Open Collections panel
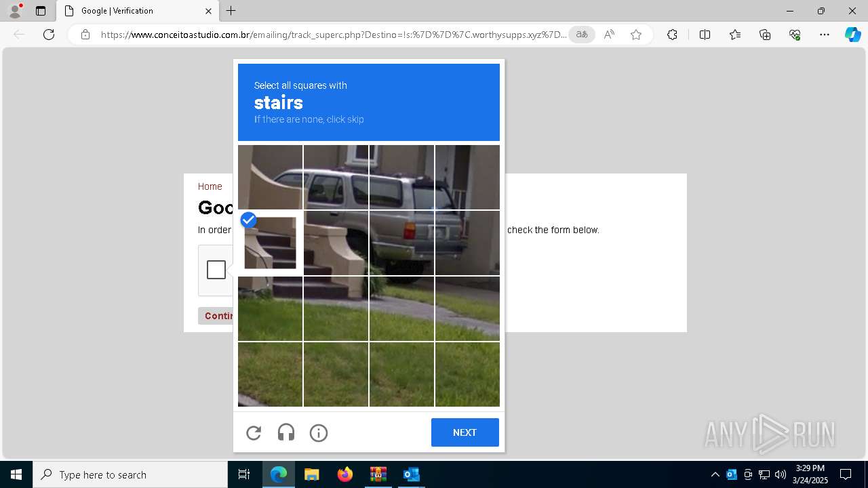The width and height of the screenshot is (868, 488). click(x=765, y=35)
